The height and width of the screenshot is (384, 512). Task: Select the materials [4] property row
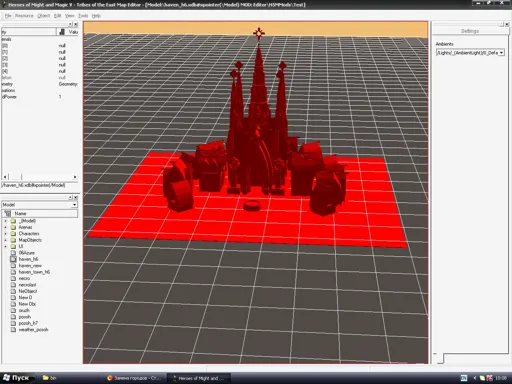[x=39, y=71]
